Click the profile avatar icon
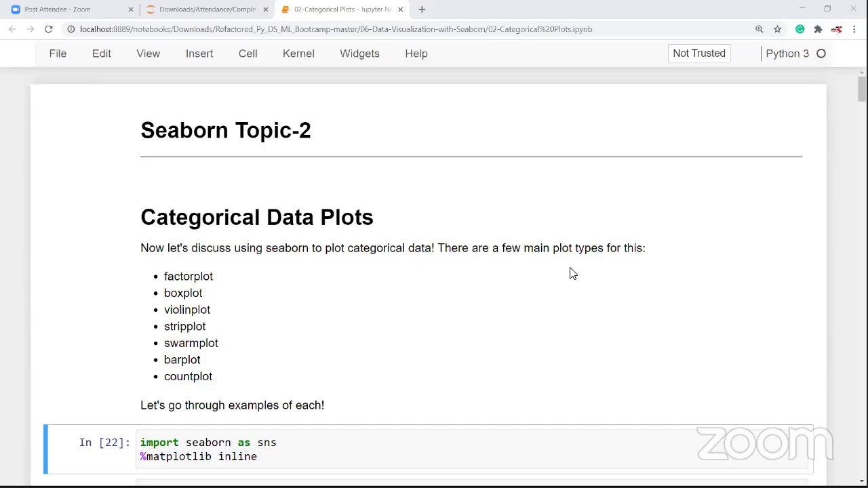 point(836,29)
